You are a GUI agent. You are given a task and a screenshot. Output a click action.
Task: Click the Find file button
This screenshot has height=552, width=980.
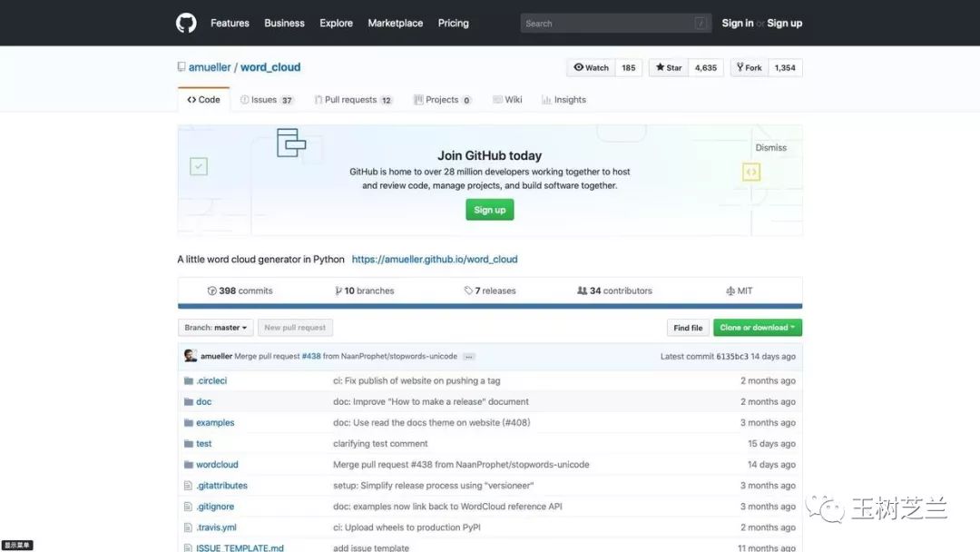tap(688, 328)
